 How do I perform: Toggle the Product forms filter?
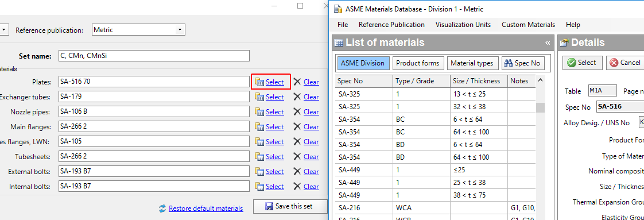click(417, 63)
